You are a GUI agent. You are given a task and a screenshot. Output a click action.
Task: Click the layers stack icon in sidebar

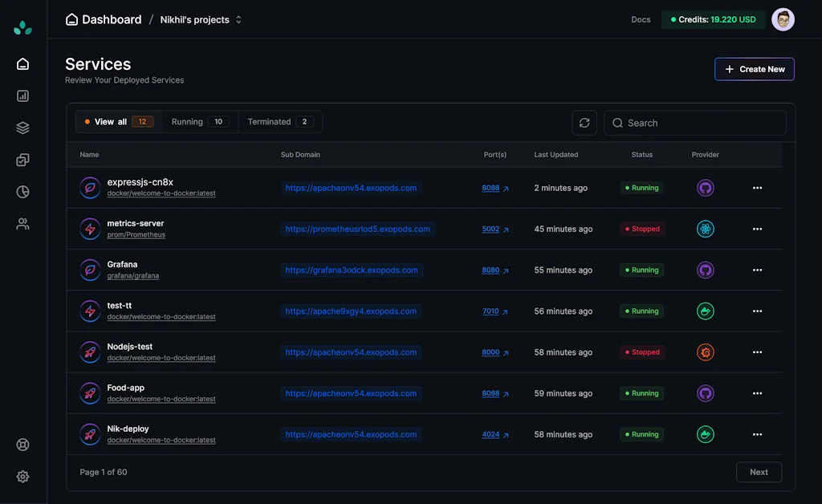click(22, 128)
